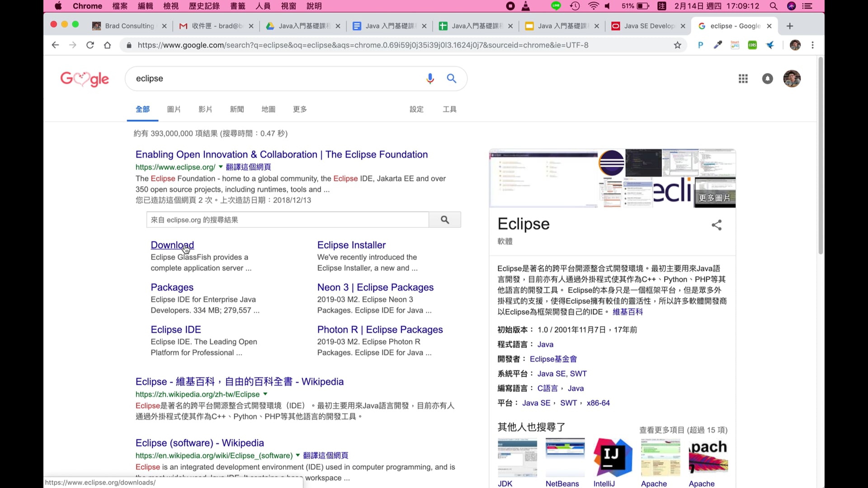
Task: Click the eclipse.org site search input field
Action: [287, 220]
